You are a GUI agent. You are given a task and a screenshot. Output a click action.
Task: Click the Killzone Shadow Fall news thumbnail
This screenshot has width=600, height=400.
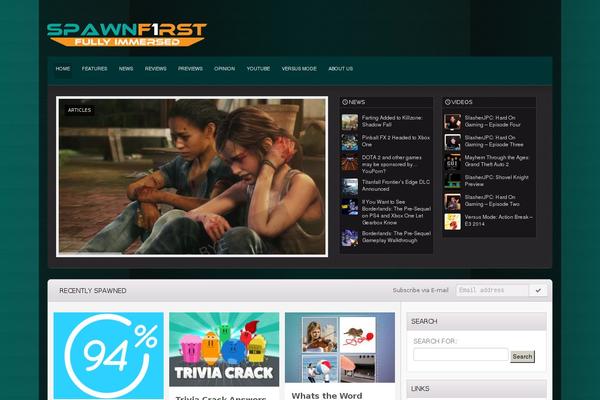pos(350,122)
